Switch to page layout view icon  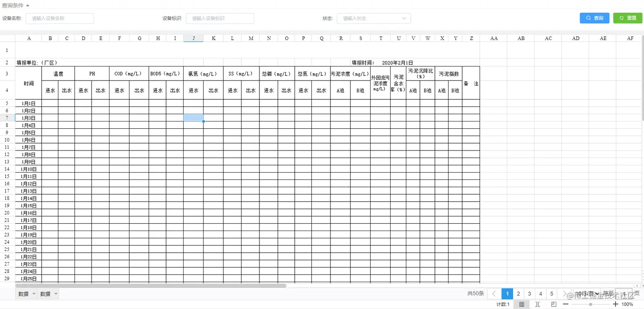(553, 304)
